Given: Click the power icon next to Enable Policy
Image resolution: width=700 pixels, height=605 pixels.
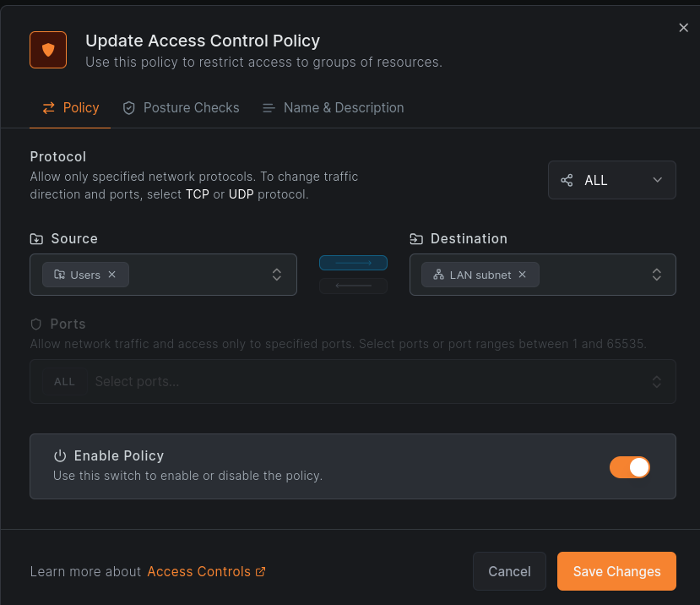Looking at the screenshot, I should coord(60,455).
